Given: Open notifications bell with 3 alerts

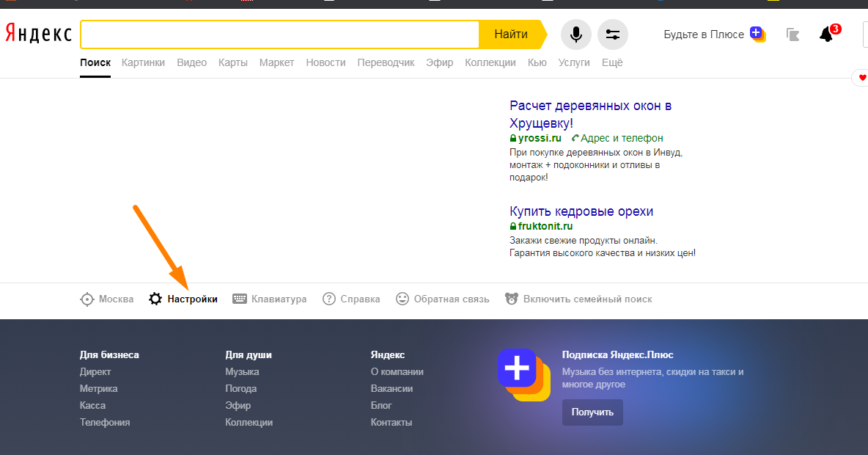Looking at the screenshot, I should pos(828,33).
